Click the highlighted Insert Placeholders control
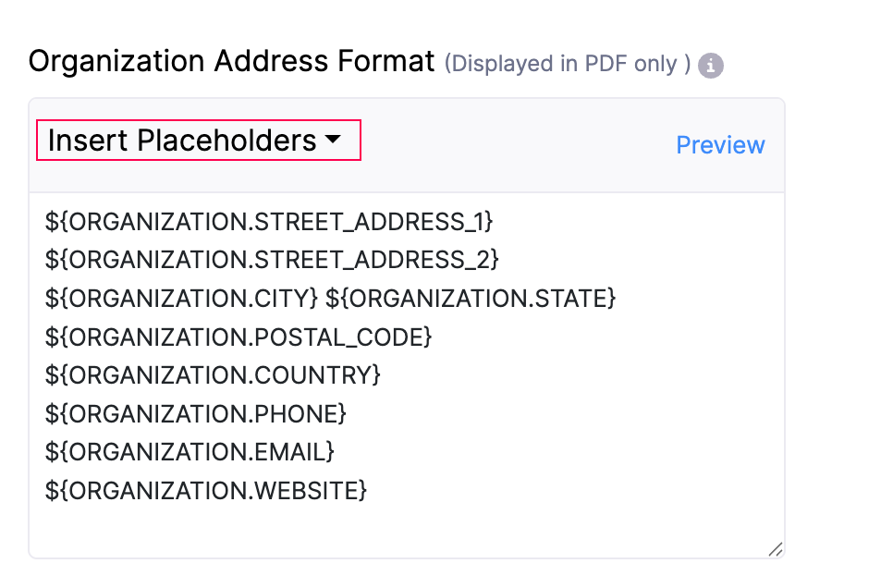 click(197, 140)
